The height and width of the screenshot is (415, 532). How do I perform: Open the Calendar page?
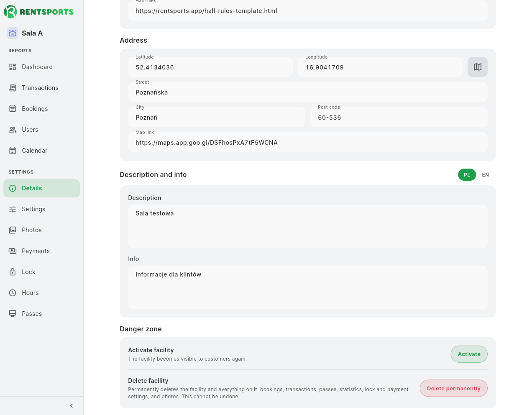pyautogui.click(x=41, y=151)
